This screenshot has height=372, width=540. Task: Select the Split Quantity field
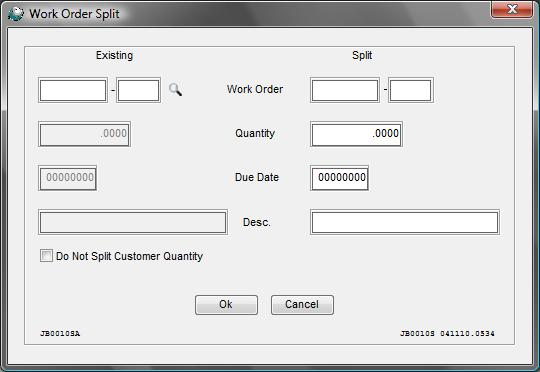(356, 134)
